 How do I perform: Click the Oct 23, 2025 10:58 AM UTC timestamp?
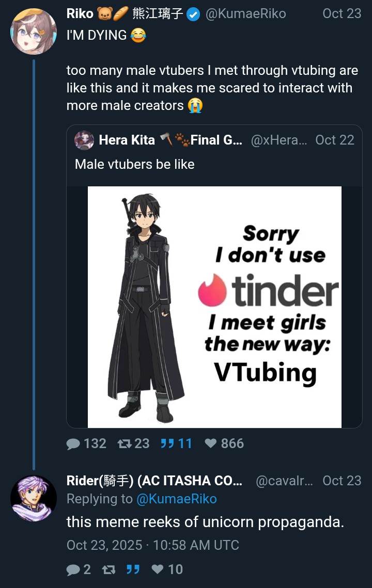[153, 545]
